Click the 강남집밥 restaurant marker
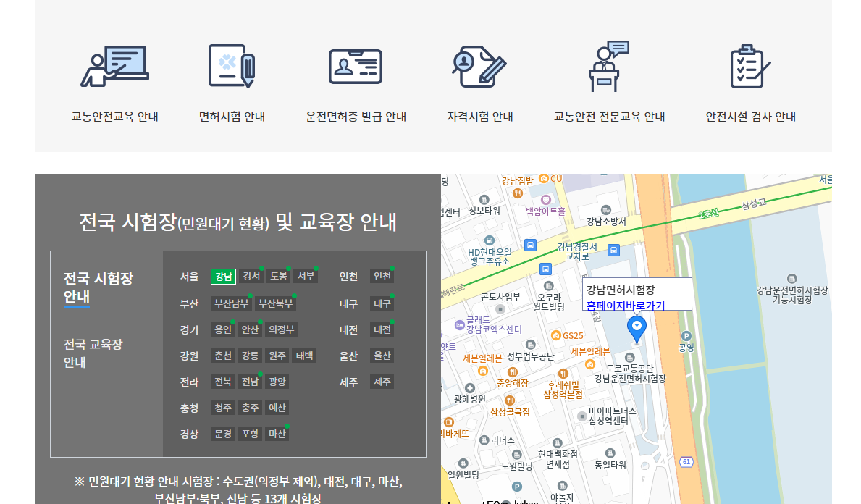The height and width of the screenshot is (504, 861). 517,193
